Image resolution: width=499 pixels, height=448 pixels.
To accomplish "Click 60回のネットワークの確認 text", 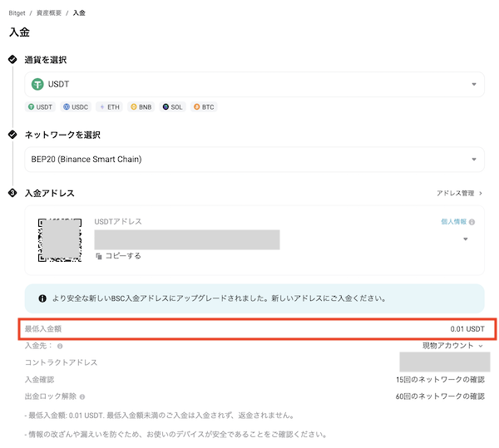I will [x=440, y=396].
